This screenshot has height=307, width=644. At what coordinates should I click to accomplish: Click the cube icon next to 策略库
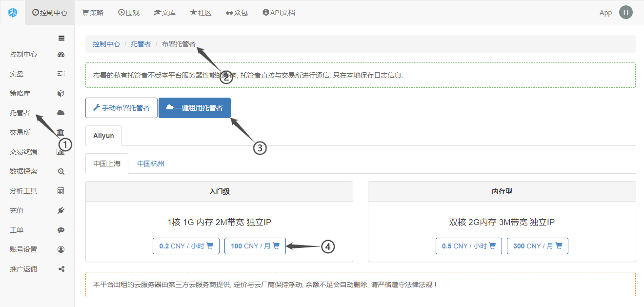click(61, 94)
